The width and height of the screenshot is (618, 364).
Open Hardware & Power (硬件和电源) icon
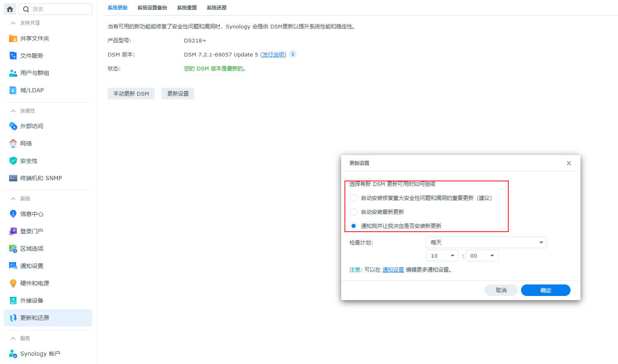click(13, 283)
